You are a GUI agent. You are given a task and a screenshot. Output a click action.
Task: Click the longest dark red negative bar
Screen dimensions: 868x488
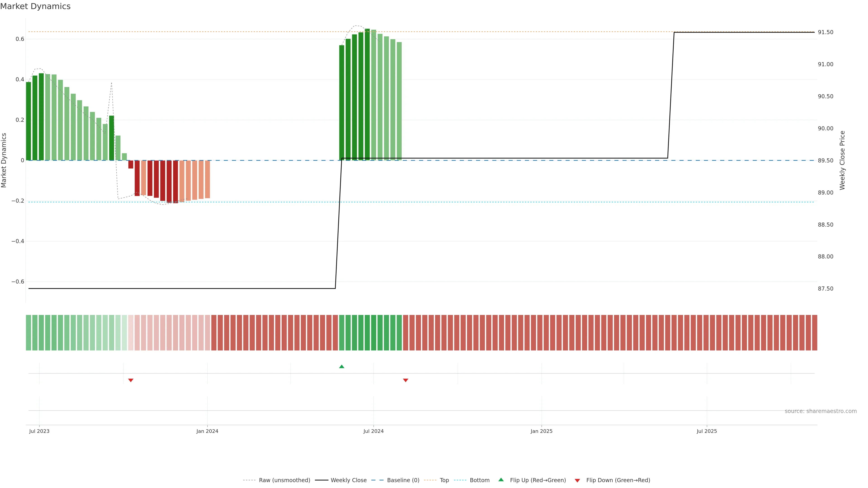pos(176,182)
